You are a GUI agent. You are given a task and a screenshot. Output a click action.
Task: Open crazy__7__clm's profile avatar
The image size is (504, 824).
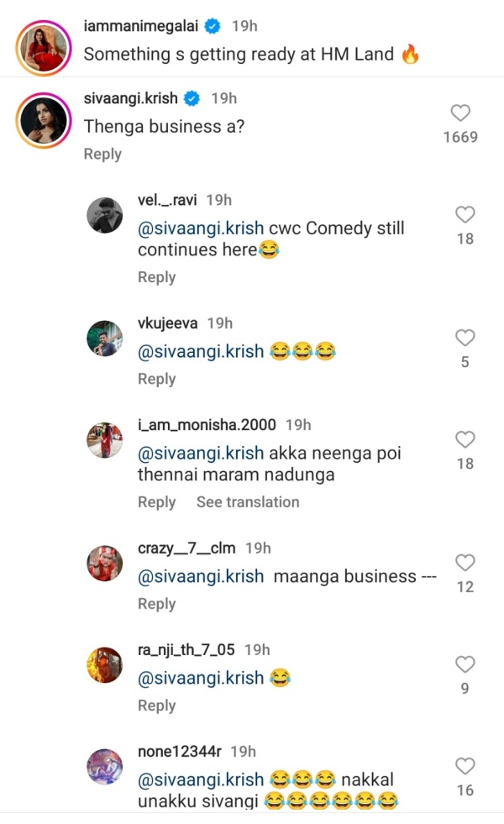tap(105, 564)
